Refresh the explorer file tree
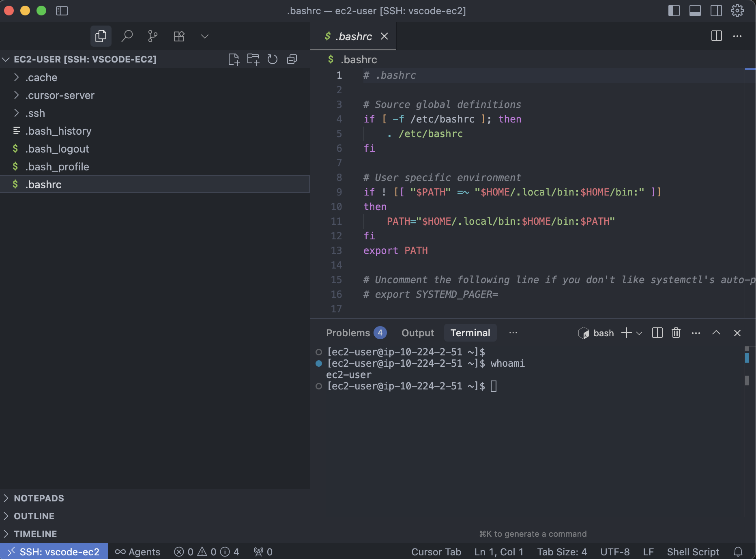This screenshot has height=559, width=756. (x=273, y=59)
